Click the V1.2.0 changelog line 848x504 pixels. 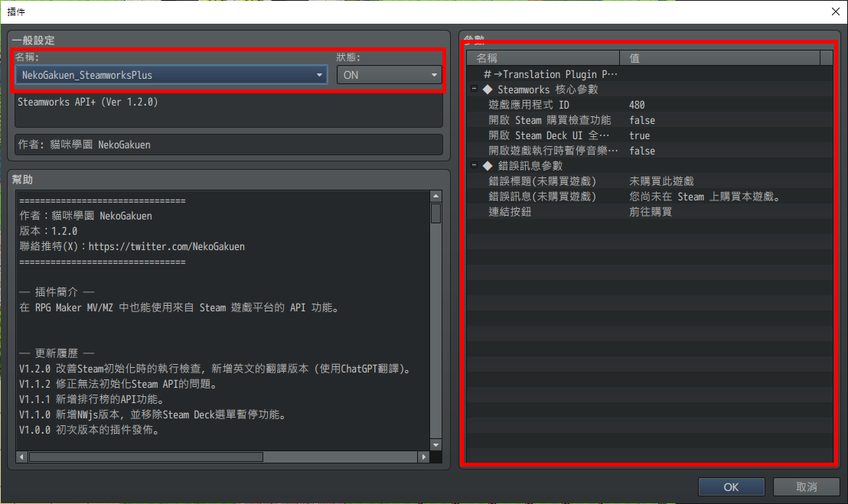coord(217,369)
